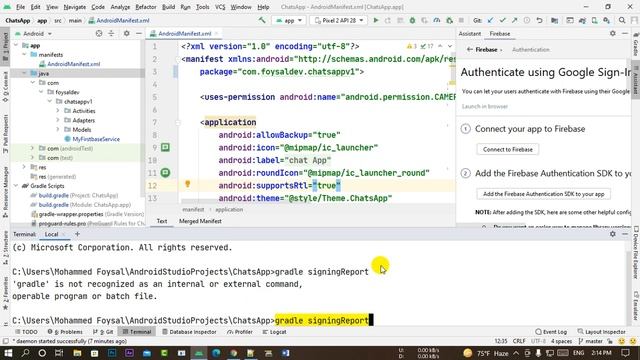Open the Layout Inspector

[x=602, y=332]
